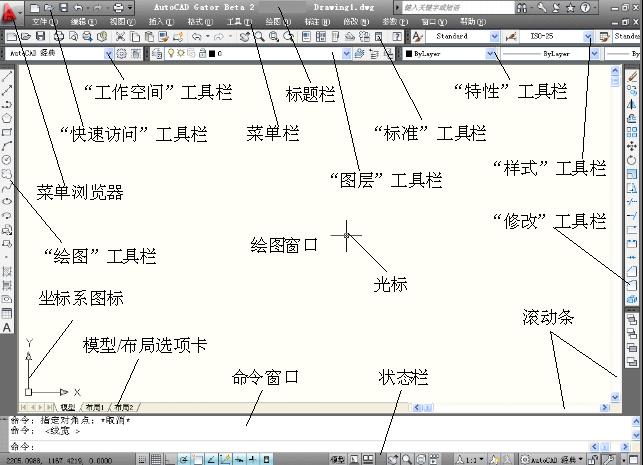Expand the ISO-25 dimension style dropdown
This screenshot has width=643, height=465.
[588, 36]
